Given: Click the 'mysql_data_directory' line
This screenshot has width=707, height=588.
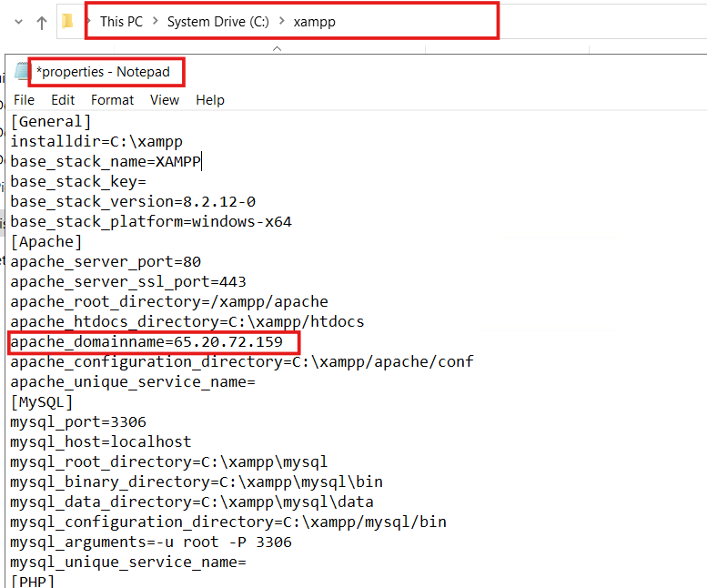Looking at the screenshot, I should click(192, 502).
